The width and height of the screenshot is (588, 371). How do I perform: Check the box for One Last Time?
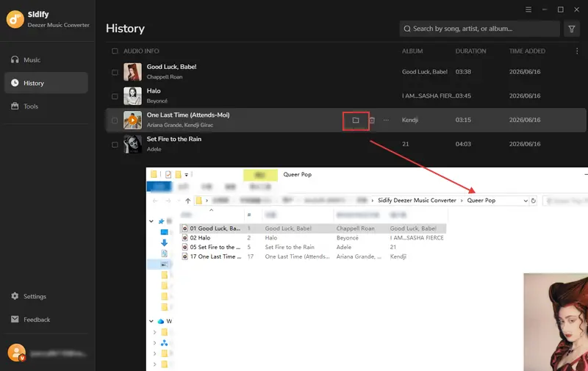[x=115, y=120]
